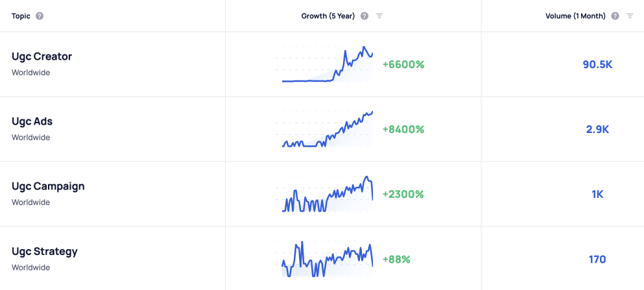Click the +2300% growth percentage
This screenshot has height=290, width=644.
[x=403, y=194]
